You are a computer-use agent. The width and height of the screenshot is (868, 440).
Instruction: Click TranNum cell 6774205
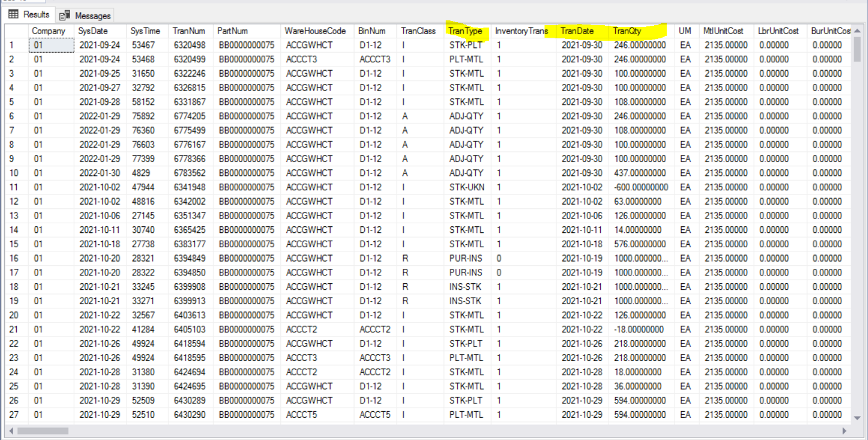[x=190, y=116]
